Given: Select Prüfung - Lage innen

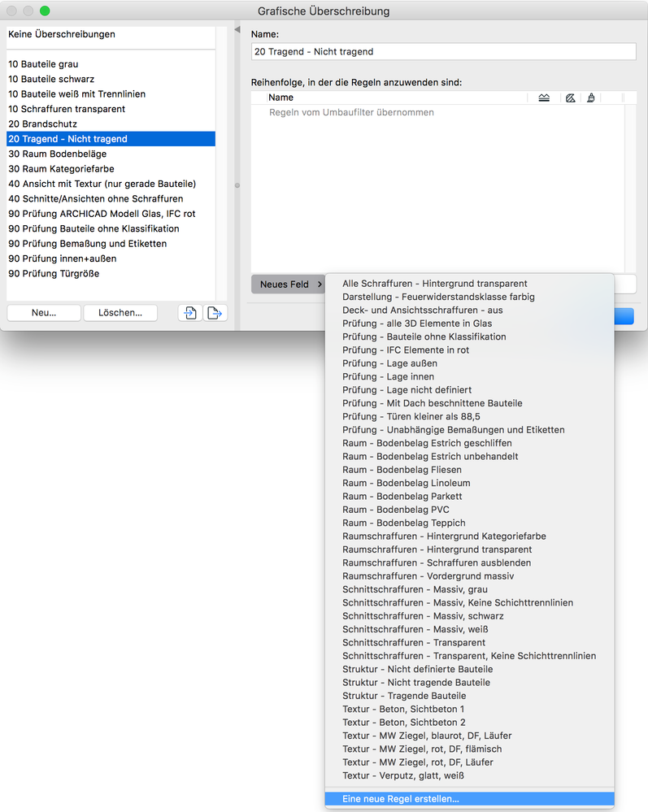Looking at the screenshot, I should point(388,376).
